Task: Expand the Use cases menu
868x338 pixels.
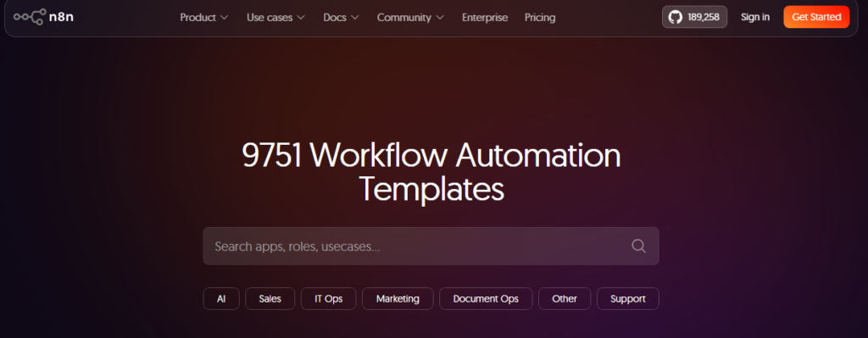Action: point(275,18)
